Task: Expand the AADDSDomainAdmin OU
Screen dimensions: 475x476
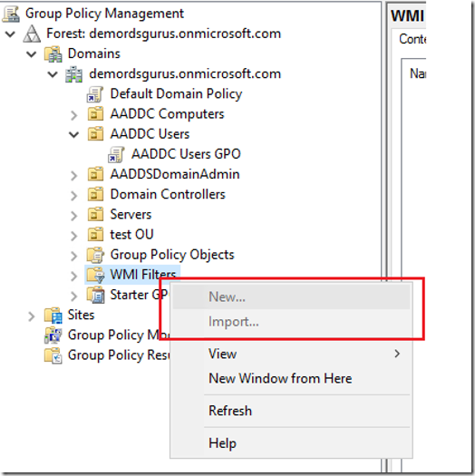Action: tap(73, 176)
